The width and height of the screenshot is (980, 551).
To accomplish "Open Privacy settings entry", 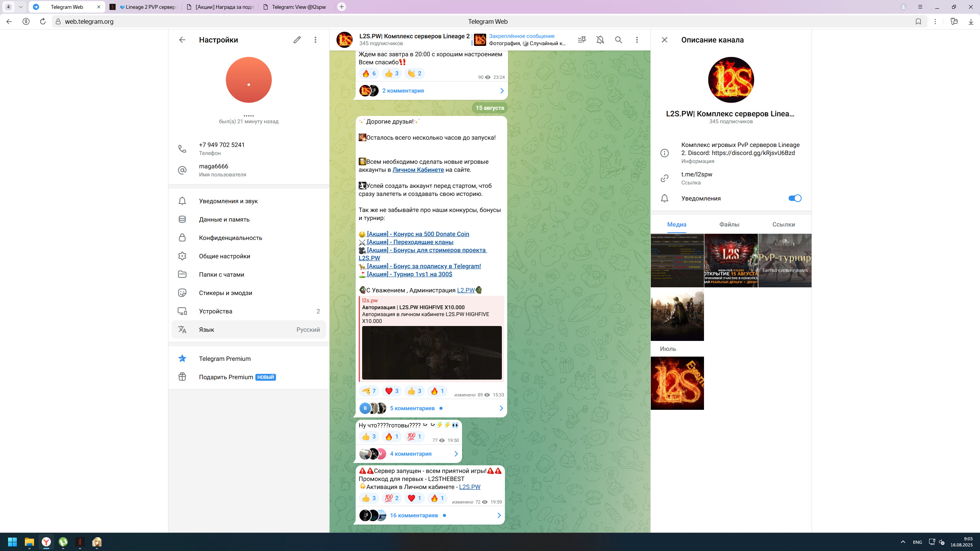I will point(249,238).
